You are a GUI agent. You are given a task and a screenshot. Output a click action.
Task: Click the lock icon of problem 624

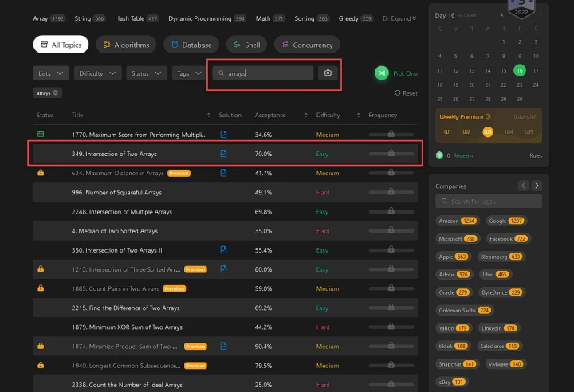click(x=41, y=172)
